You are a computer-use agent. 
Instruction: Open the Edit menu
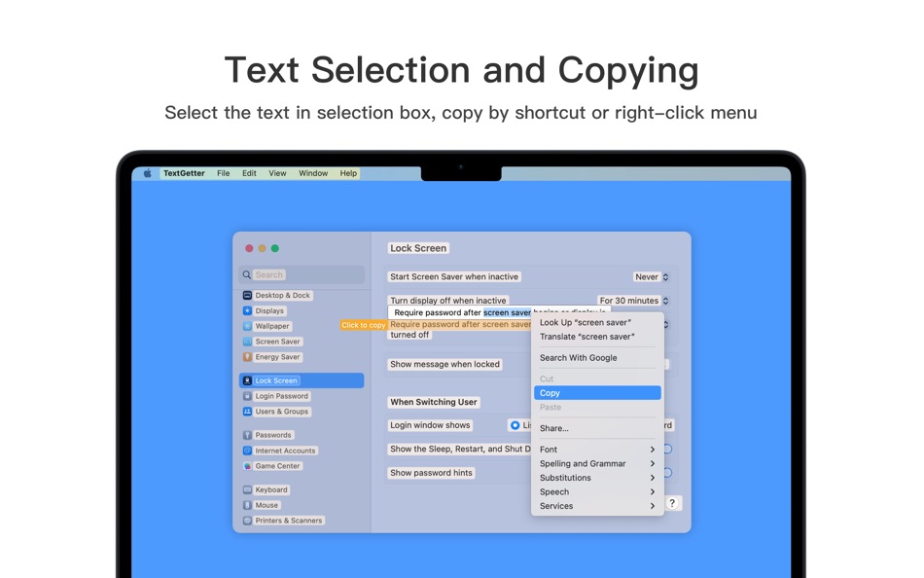(249, 173)
